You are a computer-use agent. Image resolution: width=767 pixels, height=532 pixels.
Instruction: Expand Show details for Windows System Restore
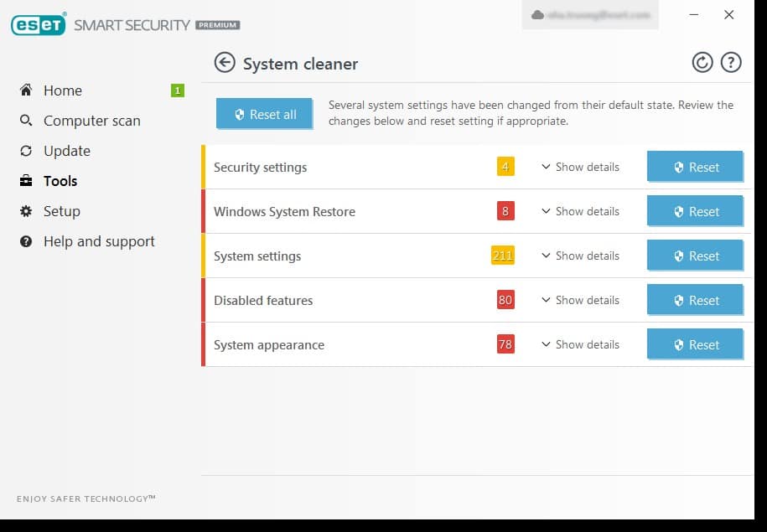coord(580,211)
